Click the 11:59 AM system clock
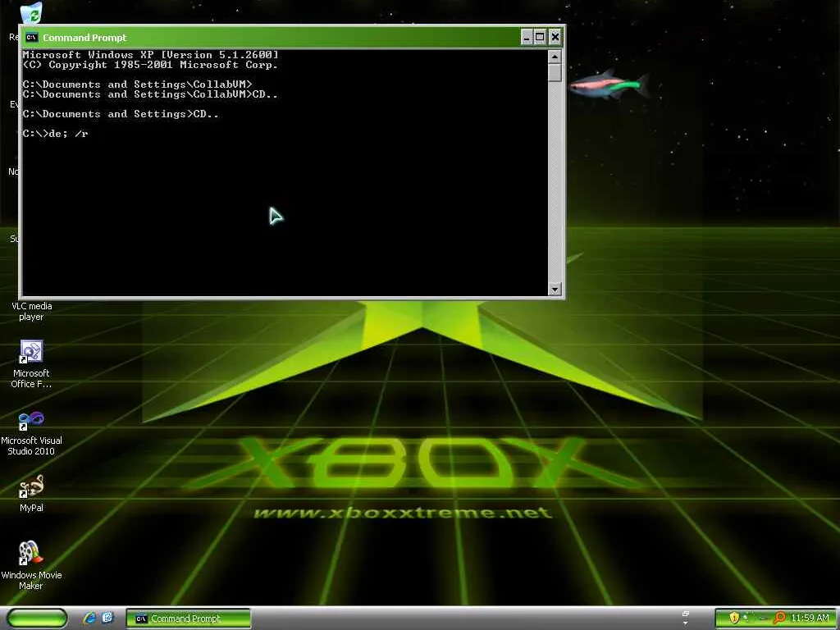This screenshot has width=840, height=630. click(810, 618)
